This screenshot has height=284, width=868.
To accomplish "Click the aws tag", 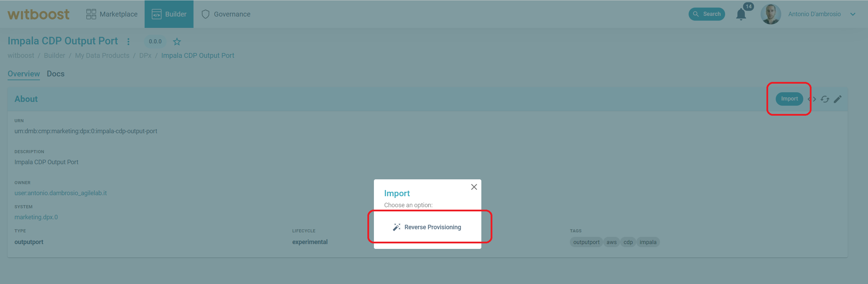I will pos(611,242).
